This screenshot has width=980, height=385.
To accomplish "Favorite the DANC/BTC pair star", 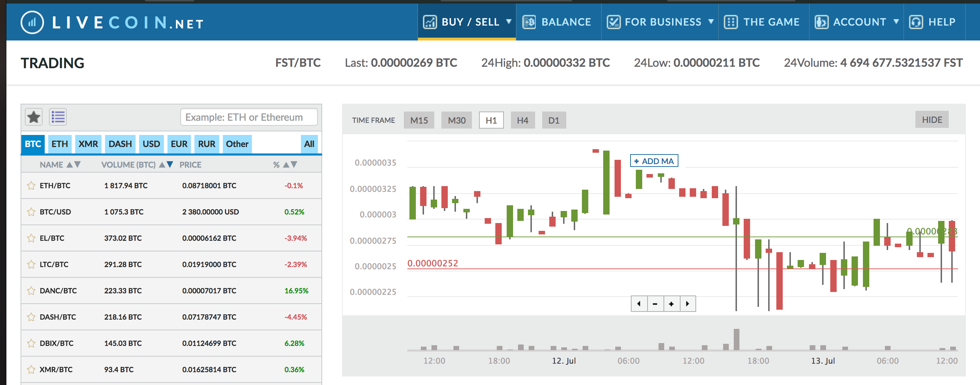I will pos(31,291).
